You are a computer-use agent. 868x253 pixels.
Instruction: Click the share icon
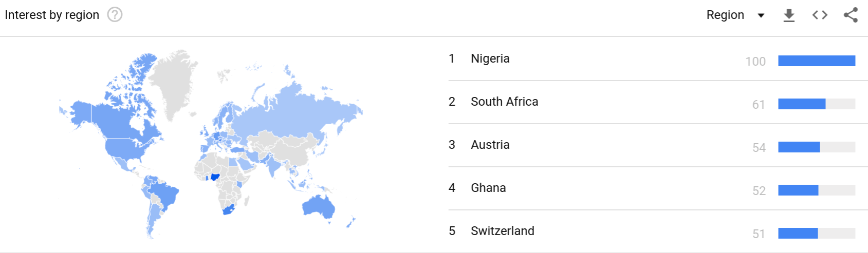pos(851,15)
